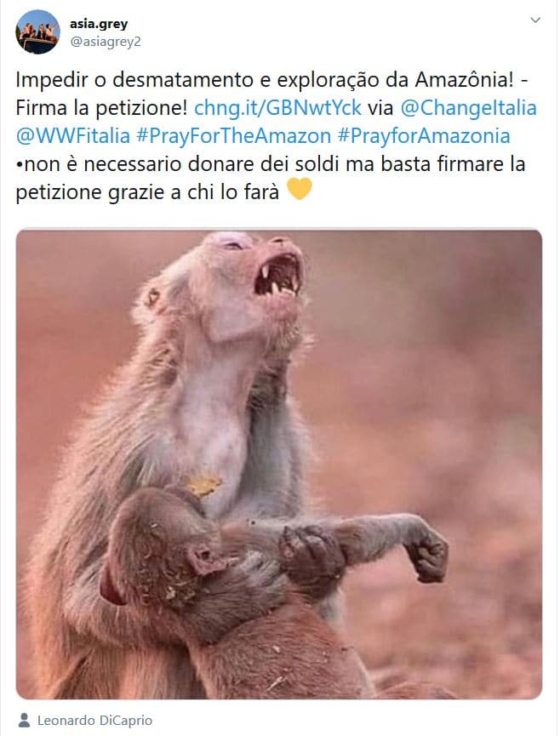Visit the @ChangeItalia mention
The width and height of the screenshot is (560, 736).
[468, 107]
